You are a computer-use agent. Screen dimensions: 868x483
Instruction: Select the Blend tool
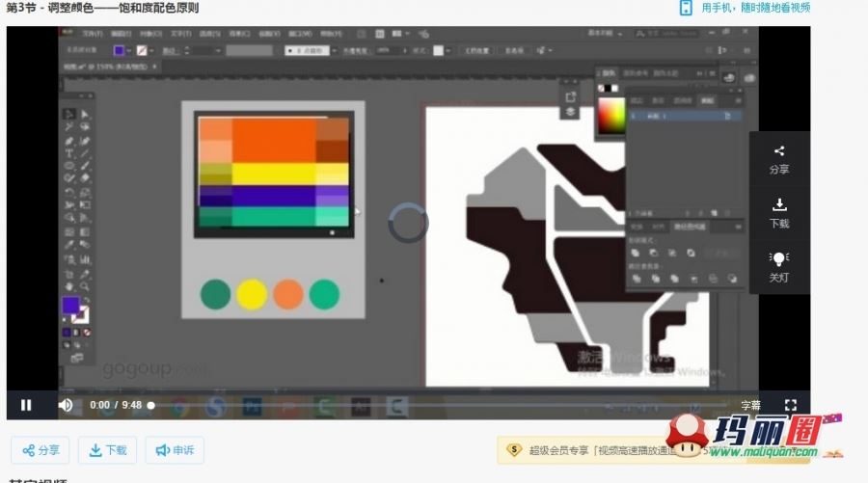(85, 245)
